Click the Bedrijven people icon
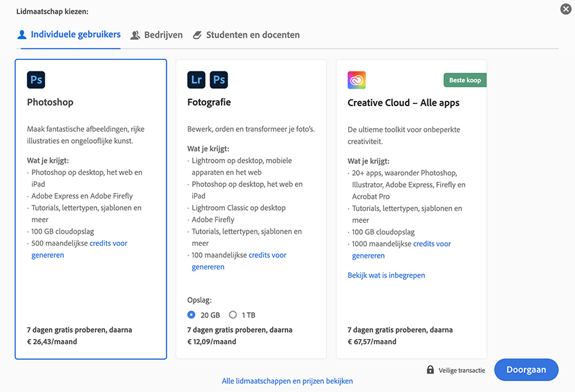Viewport: 575px width, 392px height. 135,35
